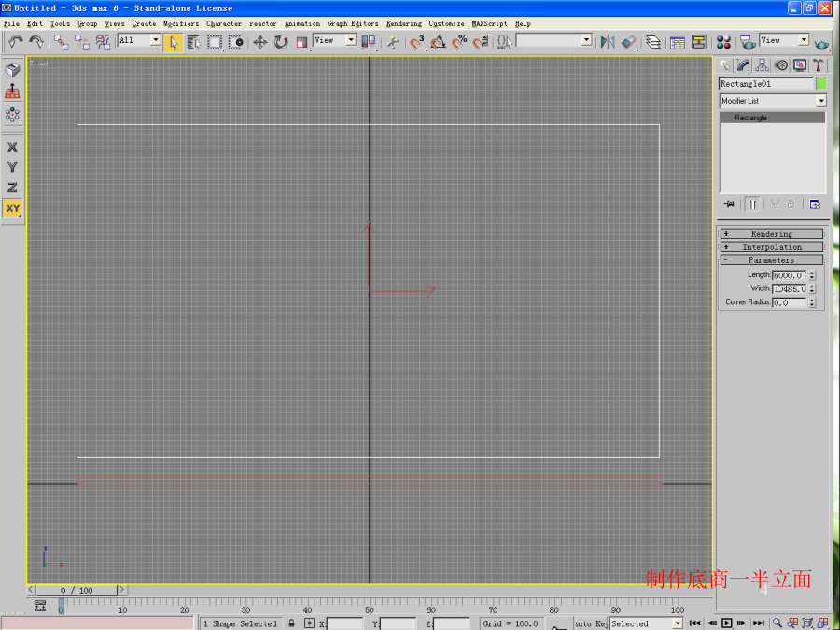Open the Edit menu

coord(35,23)
